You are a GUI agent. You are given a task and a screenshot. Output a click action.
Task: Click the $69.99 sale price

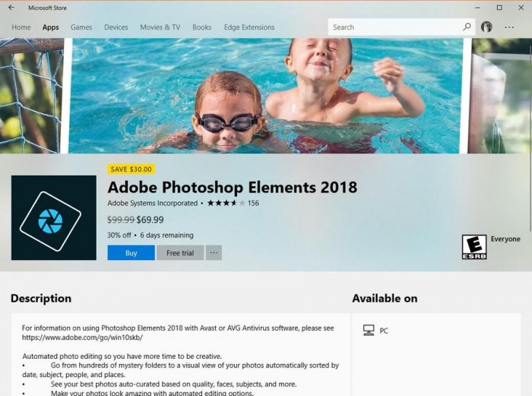click(150, 220)
